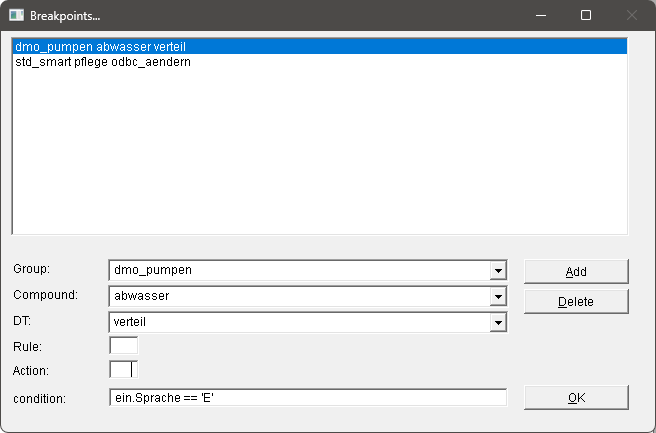Click the Add button
The height and width of the screenshot is (433, 656).
pos(576,272)
